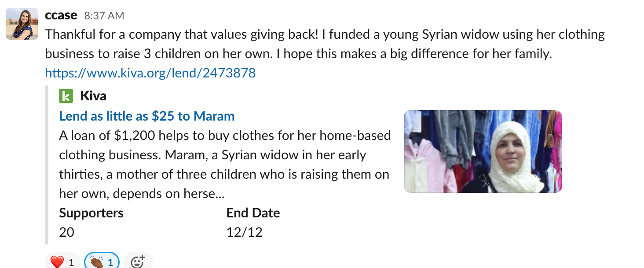Click the red heart emoji
This screenshot has width=644, height=268.
[x=57, y=262]
